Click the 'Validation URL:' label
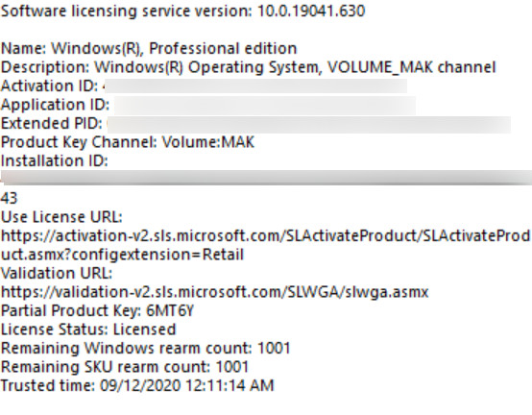The height and width of the screenshot is (415, 532). tap(57, 273)
